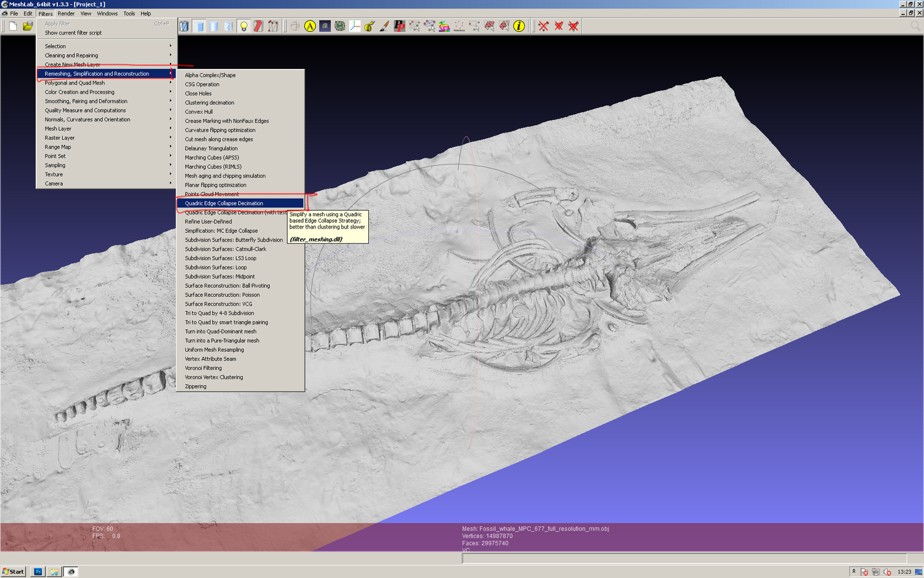This screenshot has height=578, width=924.
Task: Choose Uniform Mesh Resampling
Action: point(240,349)
